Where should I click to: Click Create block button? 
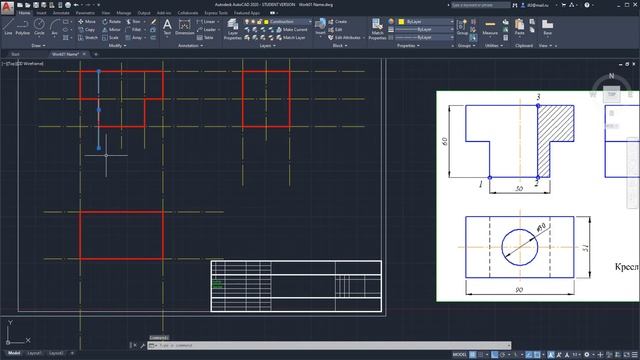pos(338,22)
